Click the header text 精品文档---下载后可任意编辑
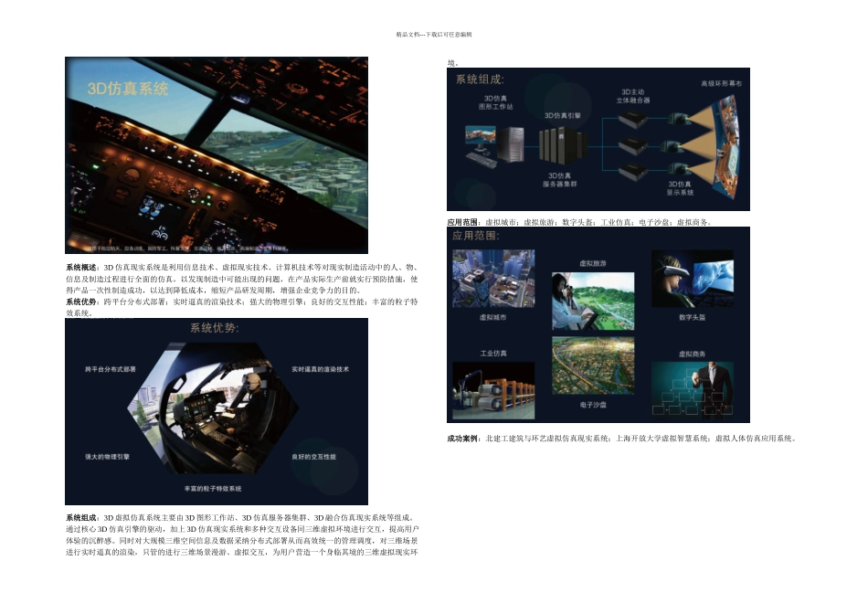This screenshot has height=614, width=868. (x=434, y=35)
